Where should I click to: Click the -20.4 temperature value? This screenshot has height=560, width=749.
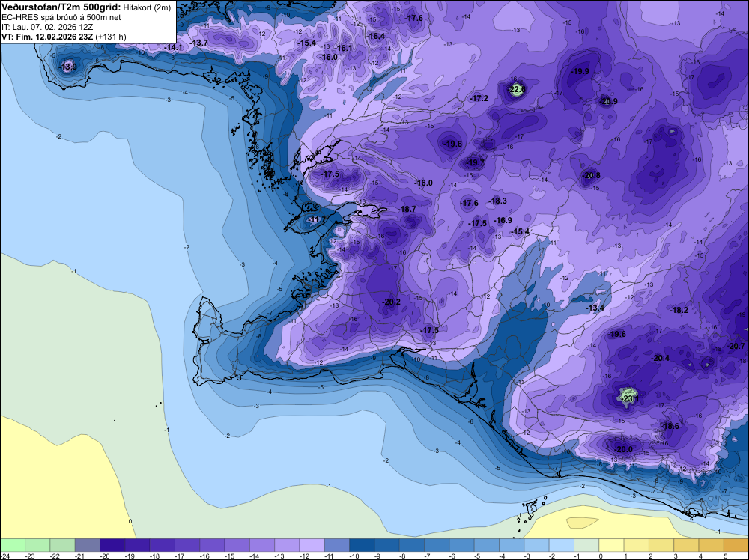660,358
